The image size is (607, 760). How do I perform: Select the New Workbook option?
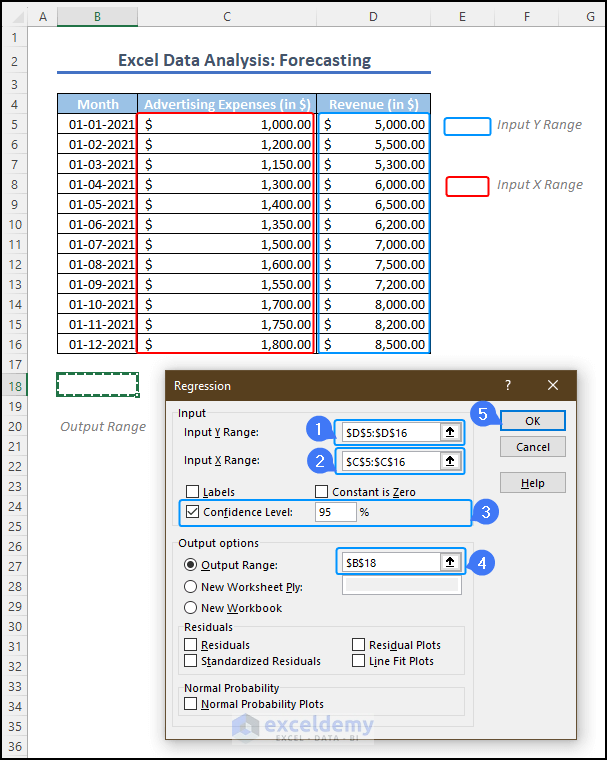click(x=191, y=608)
